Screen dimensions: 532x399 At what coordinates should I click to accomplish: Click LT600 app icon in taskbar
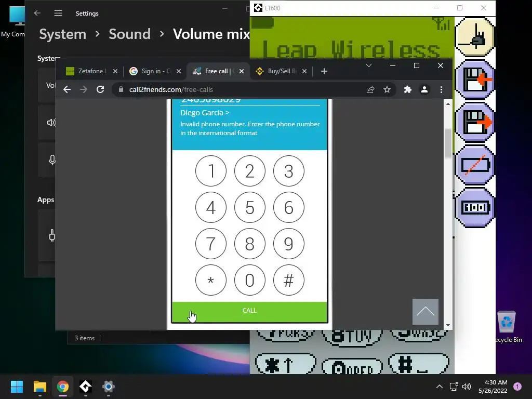coord(86,387)
